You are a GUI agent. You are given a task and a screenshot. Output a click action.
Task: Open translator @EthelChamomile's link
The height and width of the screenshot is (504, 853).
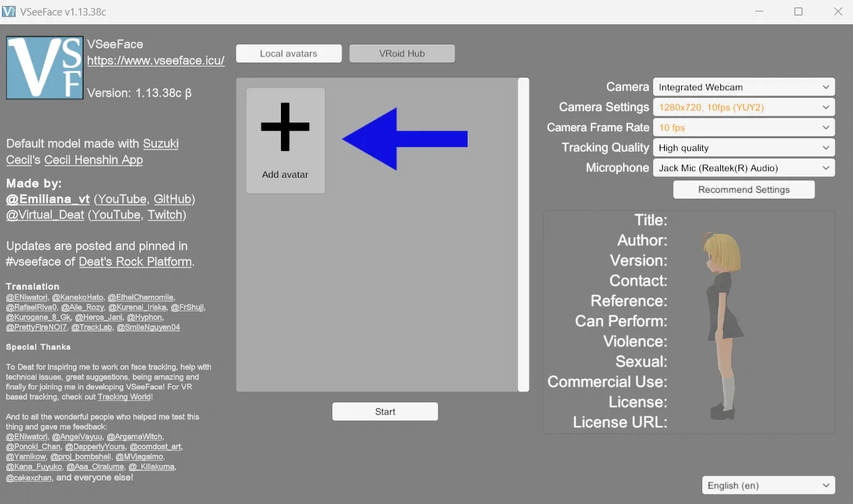tap(141, 297)
